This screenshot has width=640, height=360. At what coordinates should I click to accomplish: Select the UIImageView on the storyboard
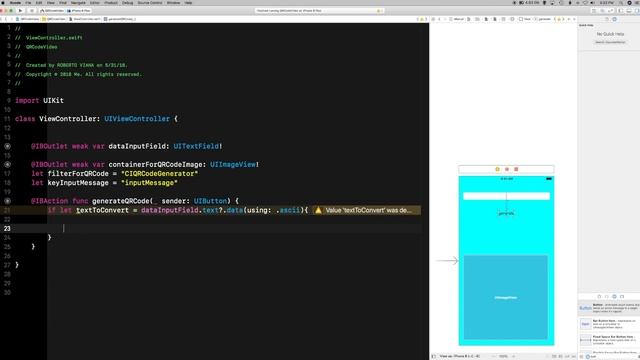point(506,297)
